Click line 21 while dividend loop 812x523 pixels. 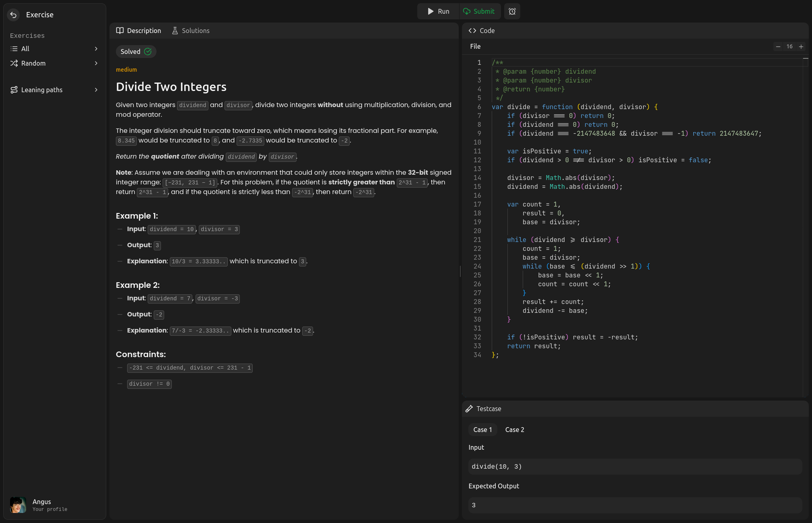point(563,240)
